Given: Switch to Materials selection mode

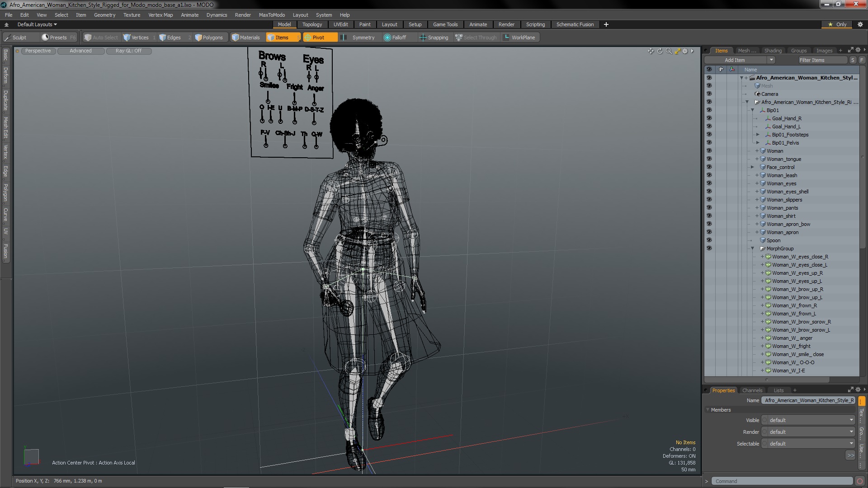Looking at the screenshot, I should click(x=246, y=38).
